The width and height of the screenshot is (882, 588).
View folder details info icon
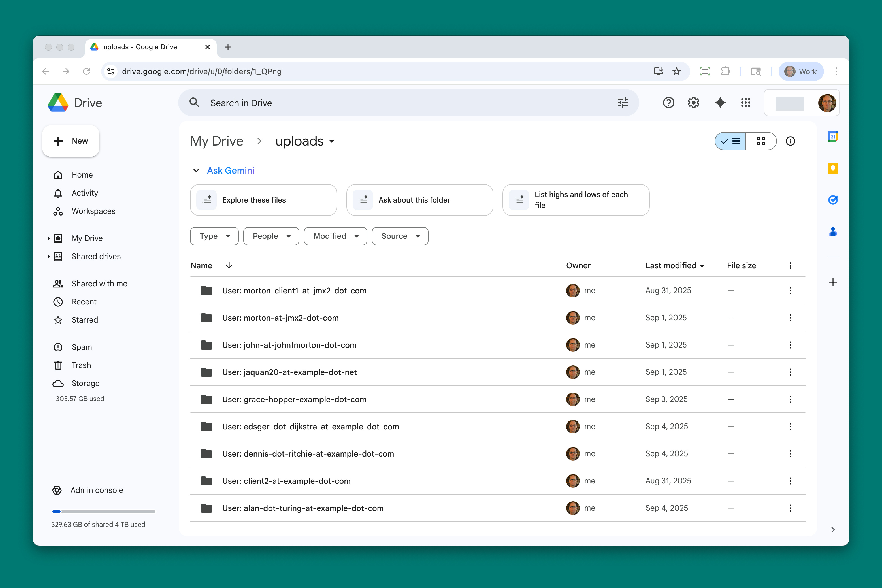coord(790,141)
